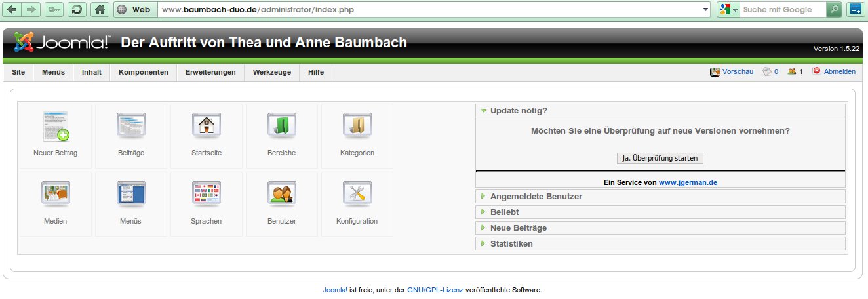Open the Kategorien folder icon
Screen dimensions: 868x299
coord(357,126)
